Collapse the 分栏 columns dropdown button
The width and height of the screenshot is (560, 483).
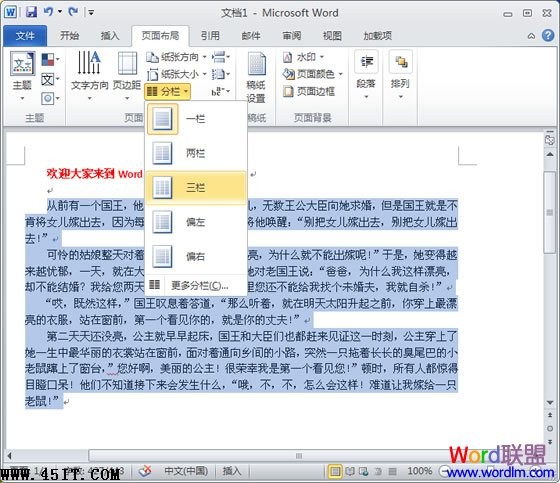tap(167, 92)
